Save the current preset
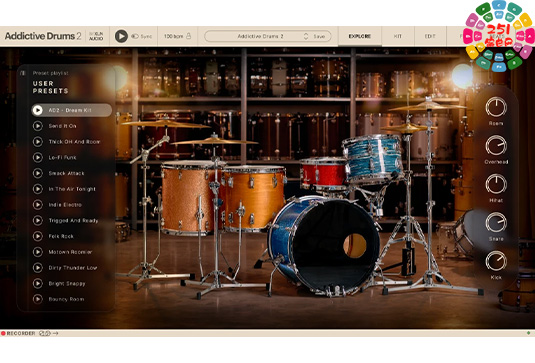This screenshot has height=363, width=535. click(319, 36)
